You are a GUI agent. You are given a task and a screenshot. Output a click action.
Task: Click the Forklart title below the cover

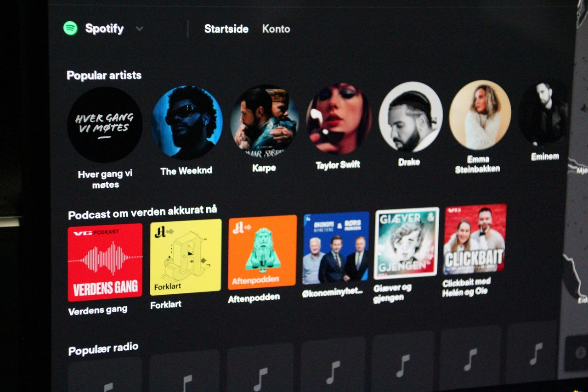[x=166, y=304]
